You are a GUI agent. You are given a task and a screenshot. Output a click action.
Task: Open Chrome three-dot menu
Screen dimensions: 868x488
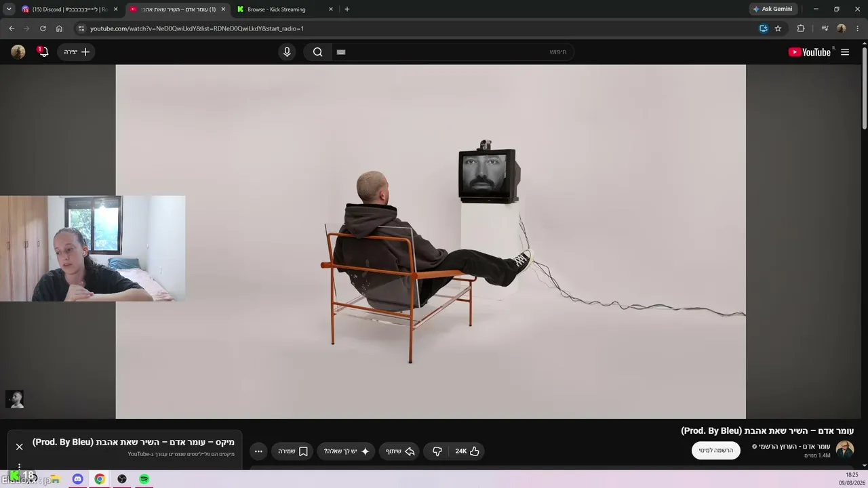(x=858, y=28)
